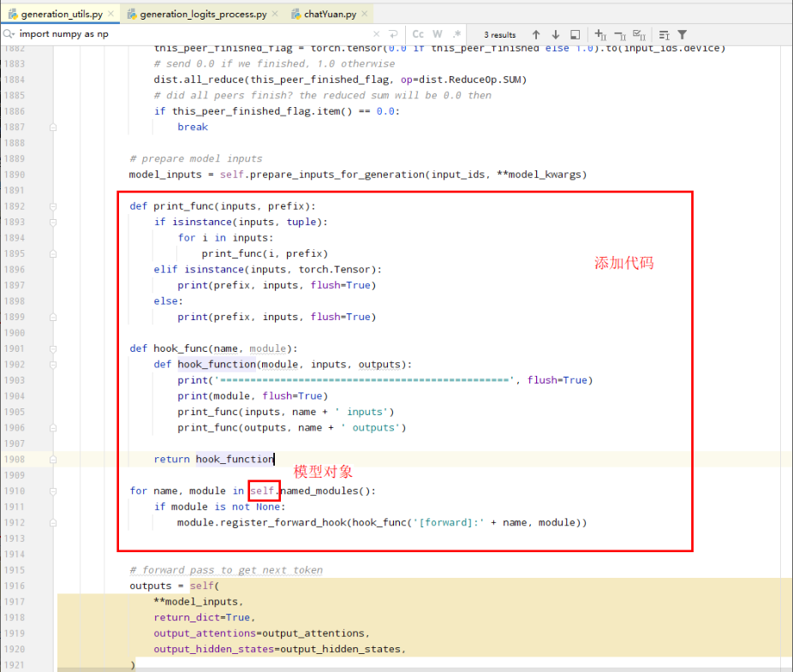Screen dimensions: 793x672
Task: Add selection for next occurrence
Action: (600, 34)
